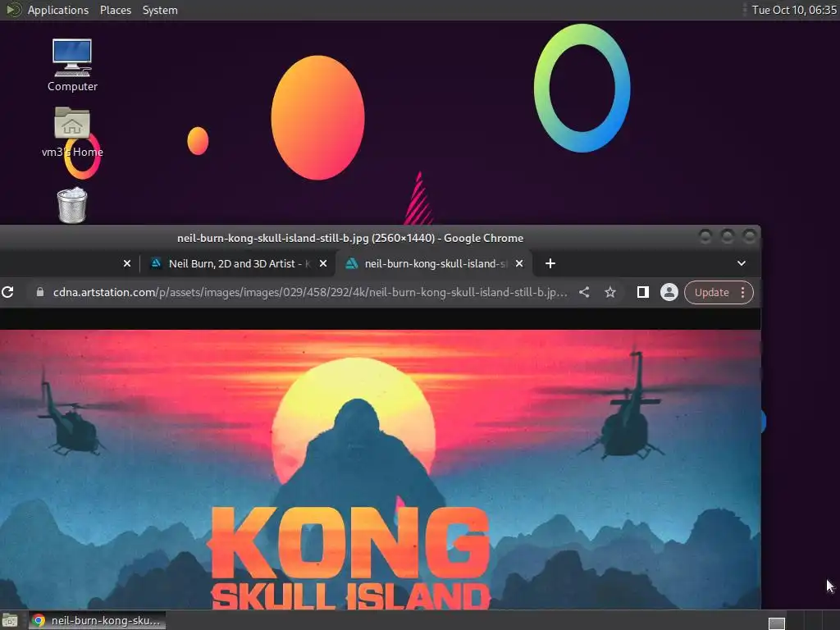Expand the tab search chevron
The image size is (840, 630).
742,263
